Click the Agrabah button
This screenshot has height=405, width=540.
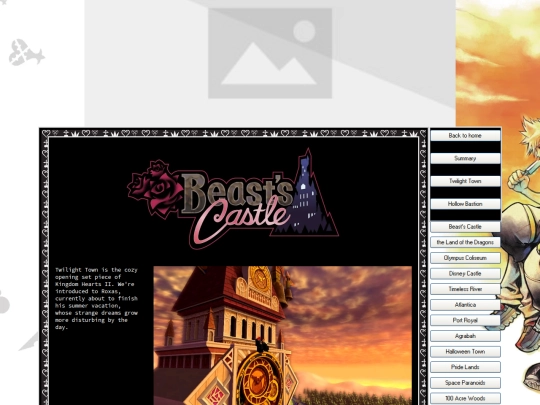coord(465,336)
